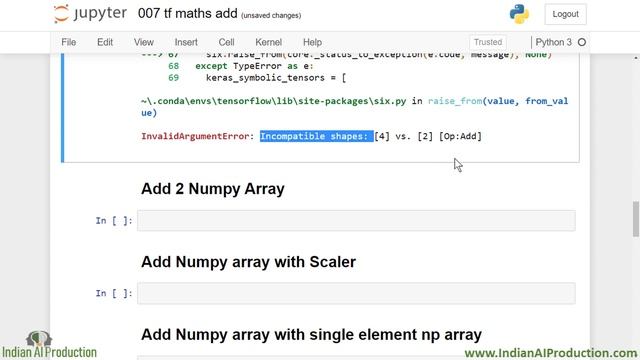Click the kernel idle indicator circle
This screenshot has height=360, width=640.
(582, 42)
